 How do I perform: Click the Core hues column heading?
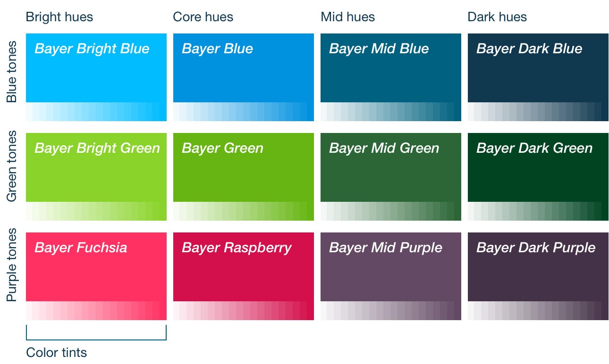(x=203, y=17)
